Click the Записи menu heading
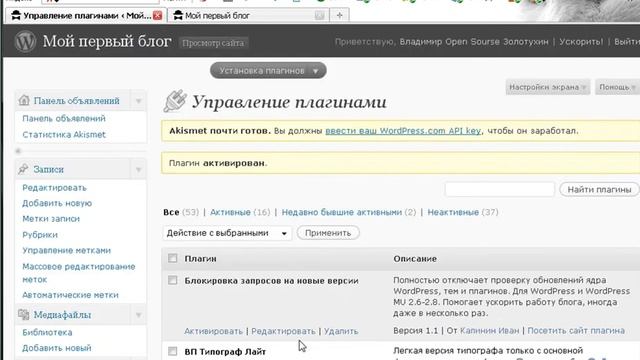 (x=49, y=169)
